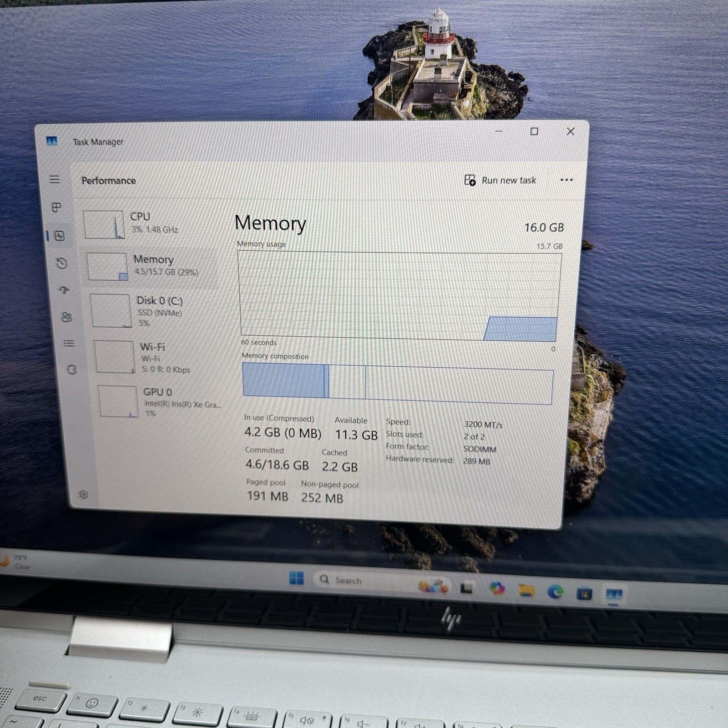The image size is (728, 728).
Task: Maximize the Task Manager window
Action: (534, 131)
